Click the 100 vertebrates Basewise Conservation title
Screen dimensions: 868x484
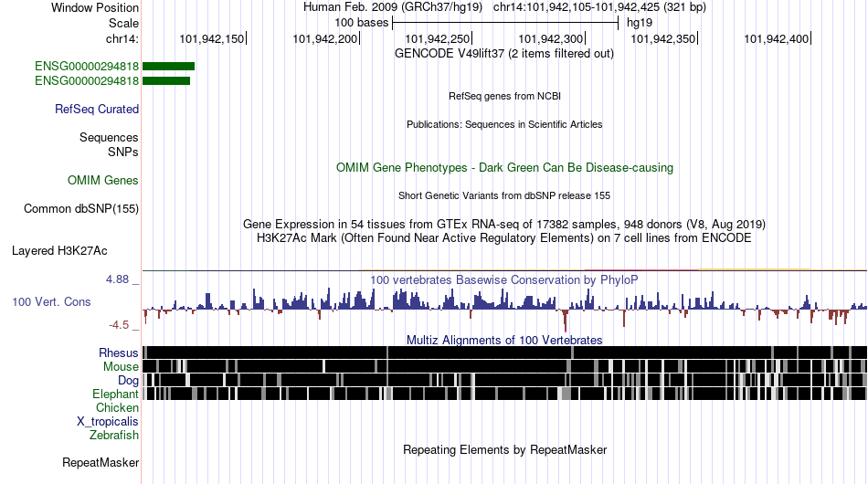[x=504, y=279]
